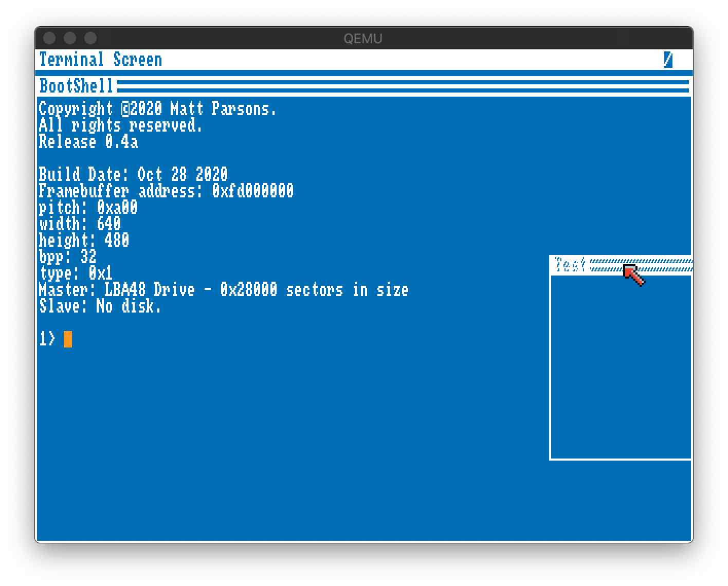
Task: Activate the BootShell window title label
Action: (76, 86)
